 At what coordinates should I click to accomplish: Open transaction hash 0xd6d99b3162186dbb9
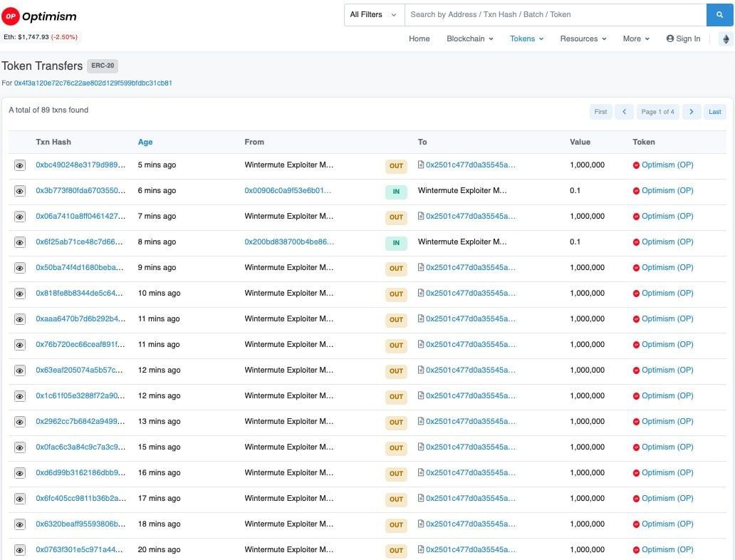[80, 472]
